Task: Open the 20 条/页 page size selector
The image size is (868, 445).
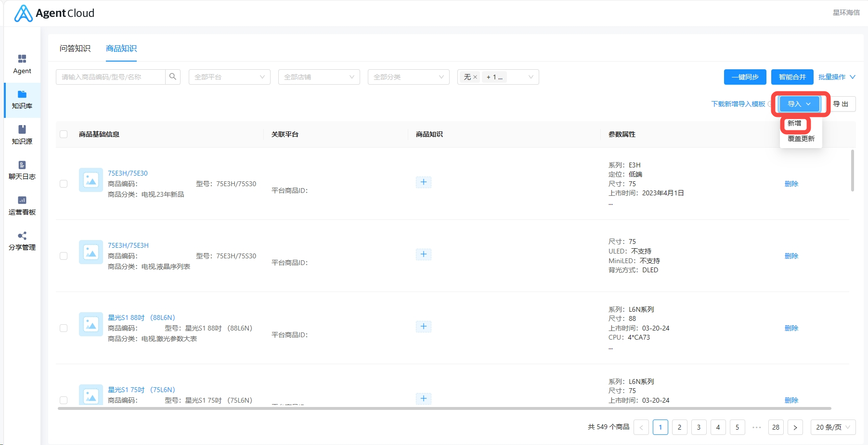Action: (833, 427)
